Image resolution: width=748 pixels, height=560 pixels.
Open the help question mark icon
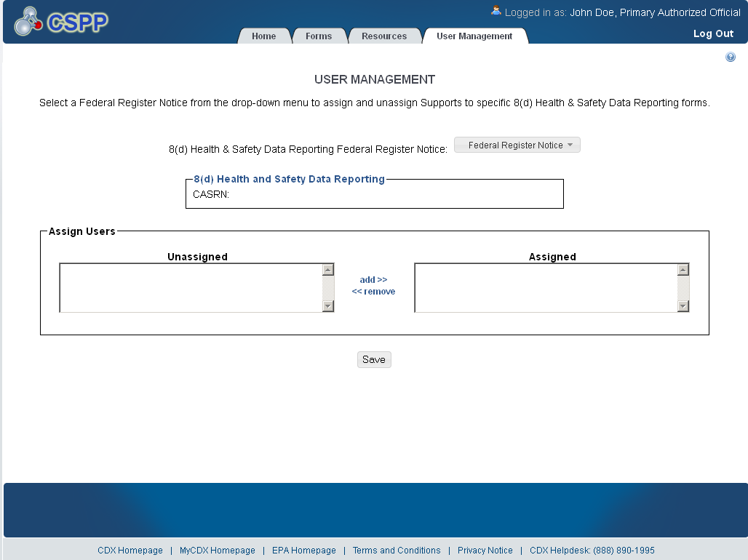(731, 57)
